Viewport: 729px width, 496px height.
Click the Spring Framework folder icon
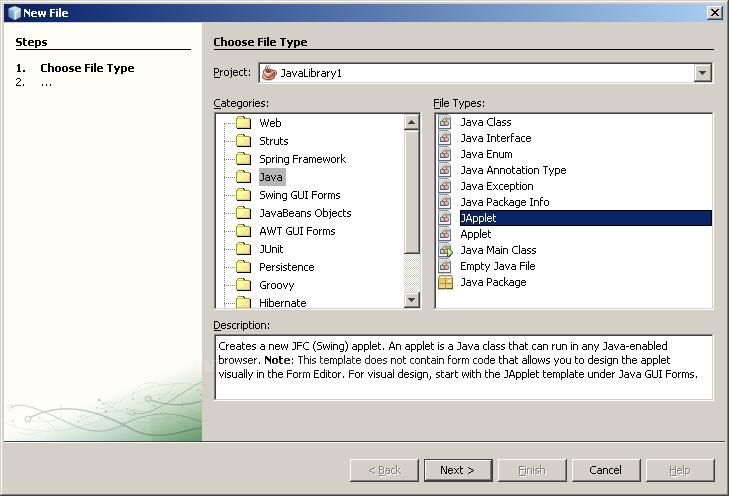243,159
